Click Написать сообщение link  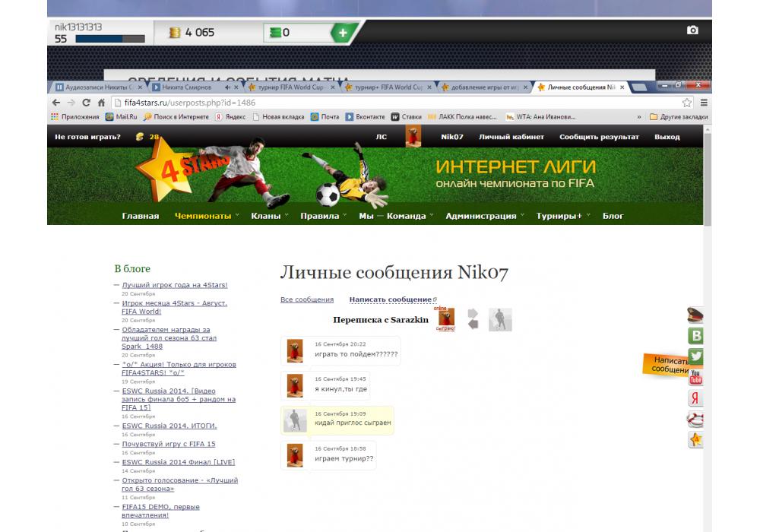point(393,299)
